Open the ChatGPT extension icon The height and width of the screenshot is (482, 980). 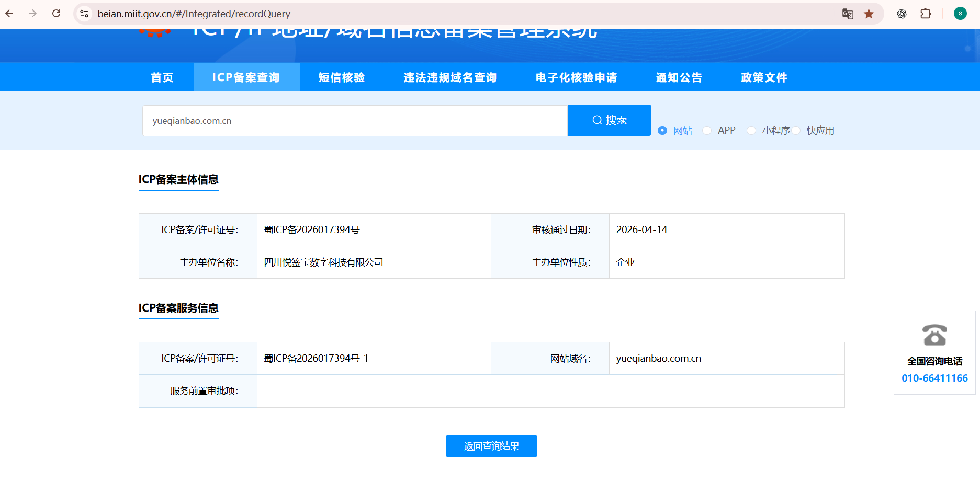click(902, 14)
